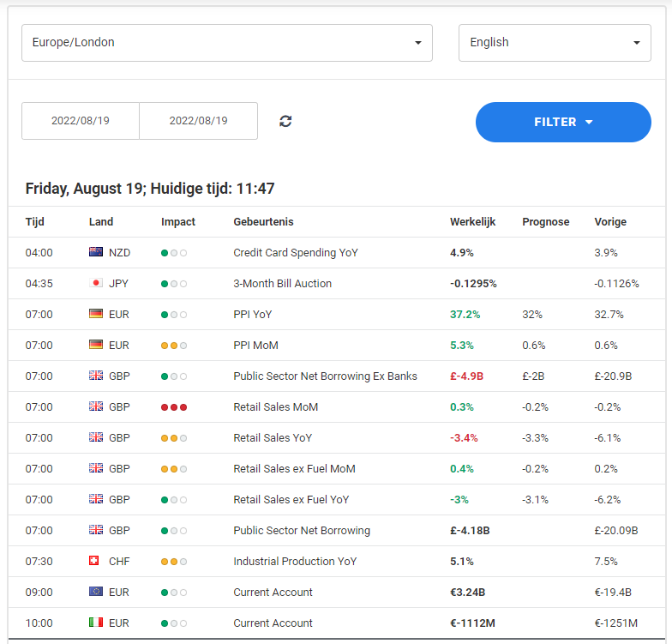The image size is (672, 644).
Task: Click the Japan flag in JPY row
Action: [x=96, y=283]
